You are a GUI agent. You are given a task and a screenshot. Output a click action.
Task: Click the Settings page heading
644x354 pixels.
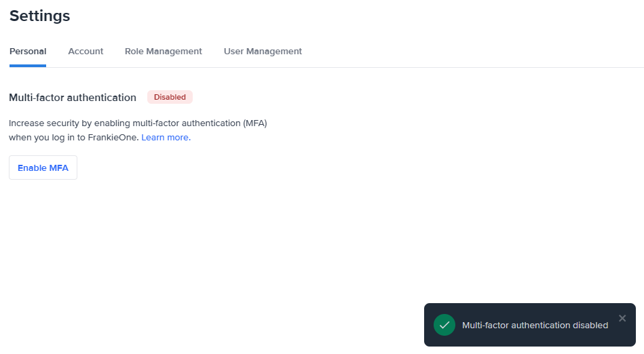[x=39, y=16]
